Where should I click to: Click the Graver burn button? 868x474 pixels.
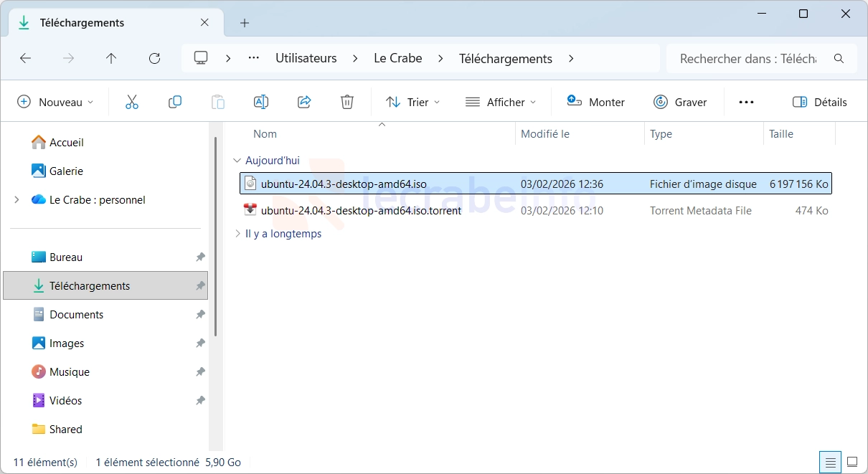(x=680, y=102)
